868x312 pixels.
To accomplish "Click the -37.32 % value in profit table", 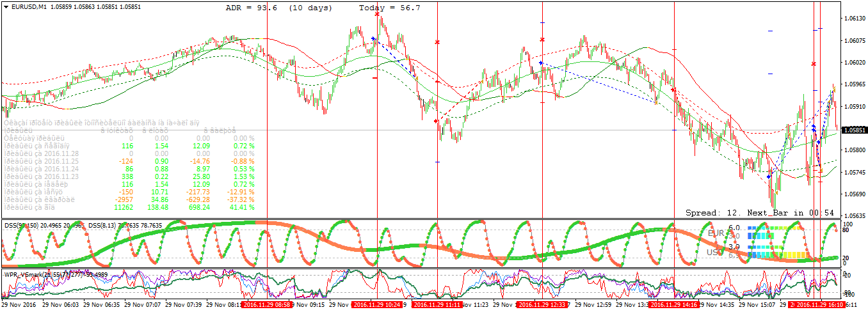I will tap(240, 199).
